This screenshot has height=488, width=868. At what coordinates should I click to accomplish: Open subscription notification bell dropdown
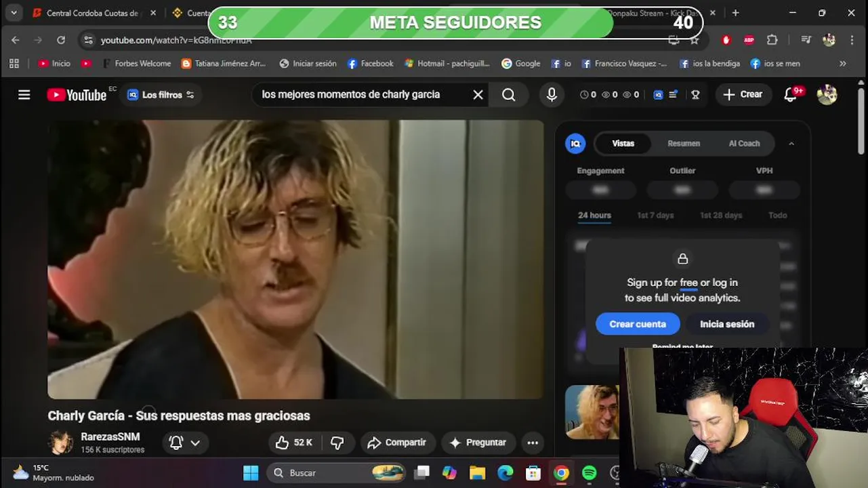pos(184,443)
